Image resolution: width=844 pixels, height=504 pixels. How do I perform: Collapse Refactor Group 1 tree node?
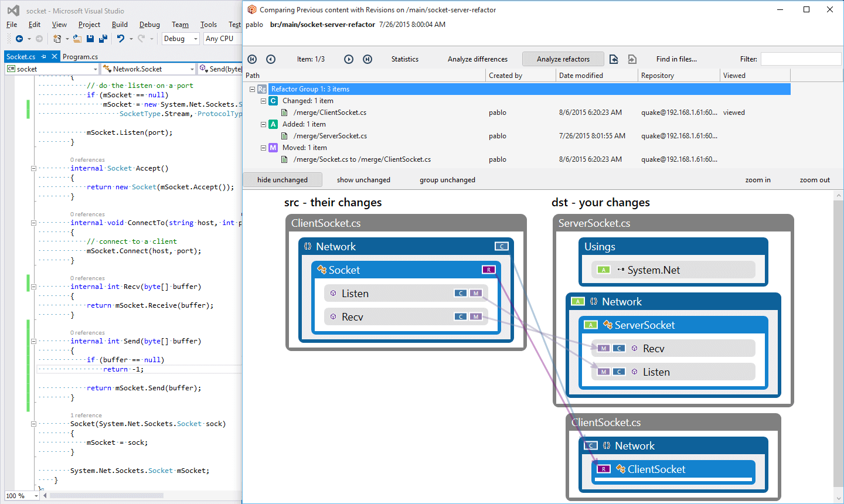(252, 89)
